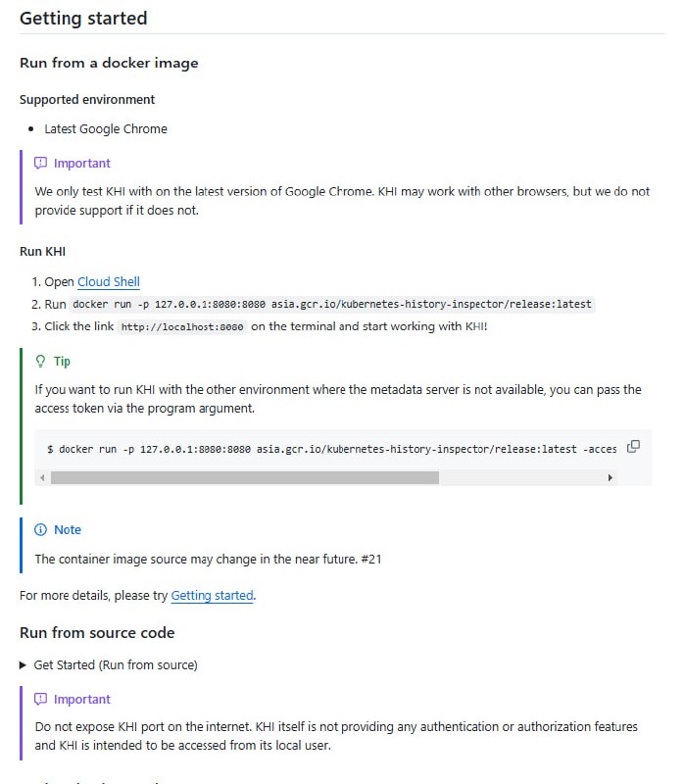This screenshot has width=684, height=784.
Task: Follow the Getting started hyperlink
Action: click(x=212, y=595)
